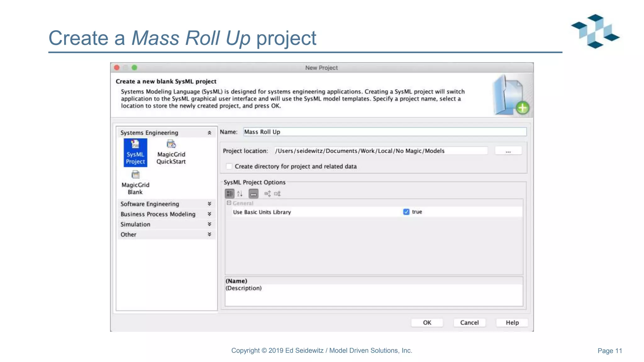Image resolution: width=644 pixels, height=362 pixels.
Task: Cancel the New Project dialog
Action: (469, 322)
